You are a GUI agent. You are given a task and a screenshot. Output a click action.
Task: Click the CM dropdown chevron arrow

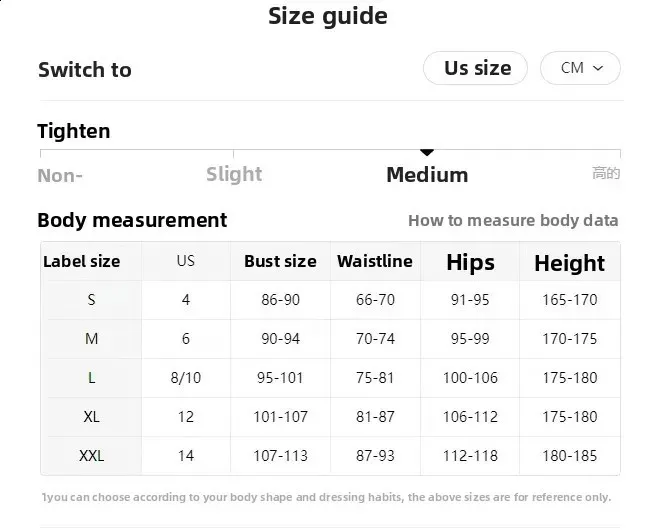599,68
